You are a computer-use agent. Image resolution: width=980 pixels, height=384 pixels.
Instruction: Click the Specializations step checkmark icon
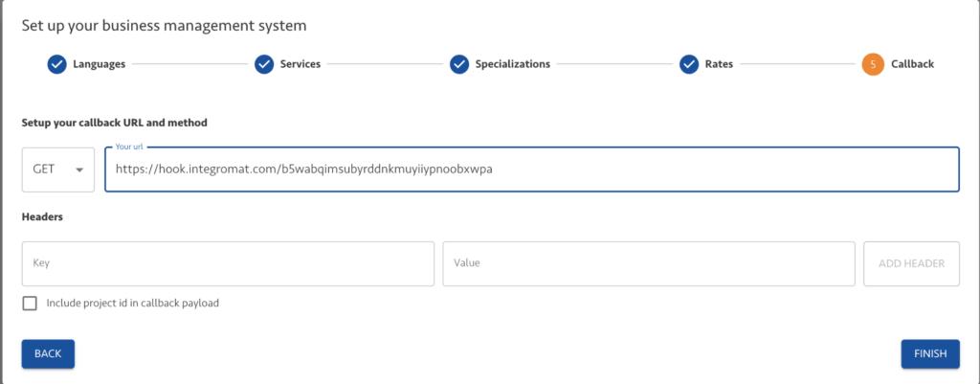tap(459, 64)
